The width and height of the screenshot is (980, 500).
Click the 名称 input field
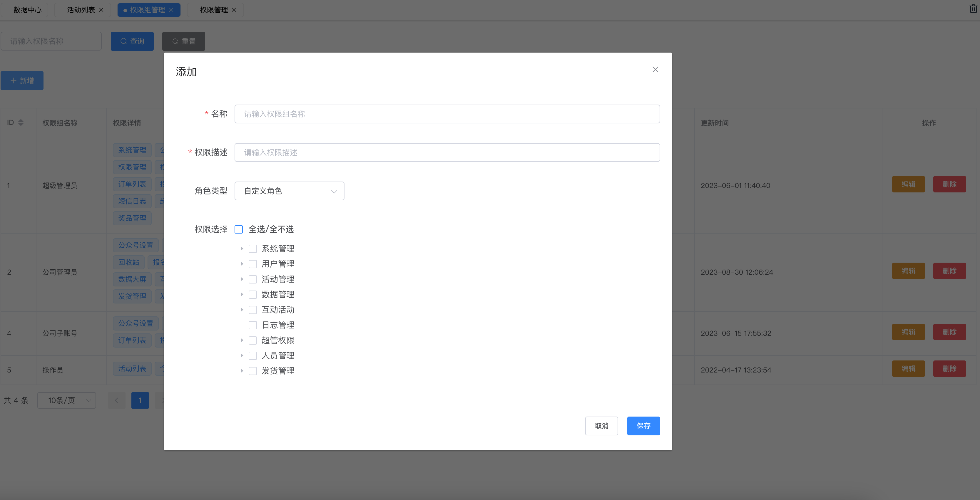point(446,114)
